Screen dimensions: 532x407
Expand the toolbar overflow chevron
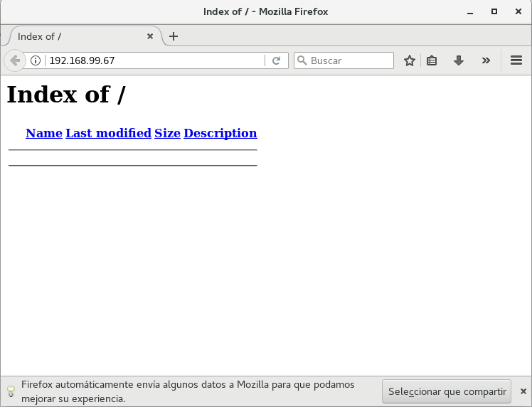point(486,61)
